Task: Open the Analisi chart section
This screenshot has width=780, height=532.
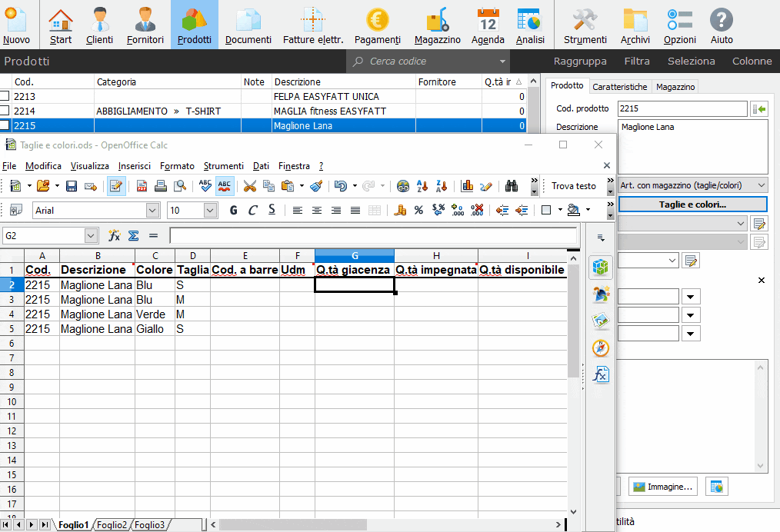Action: coord(530,25)
